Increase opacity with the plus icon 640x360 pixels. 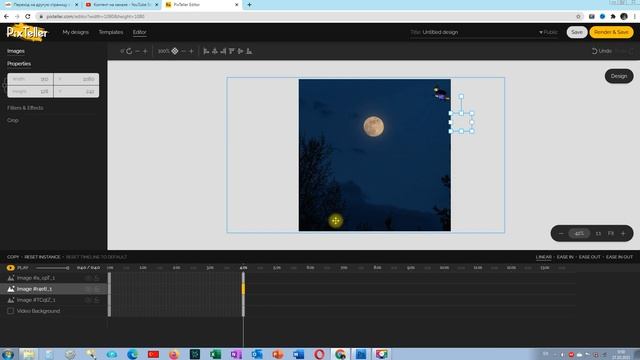[x=191, y=51]
